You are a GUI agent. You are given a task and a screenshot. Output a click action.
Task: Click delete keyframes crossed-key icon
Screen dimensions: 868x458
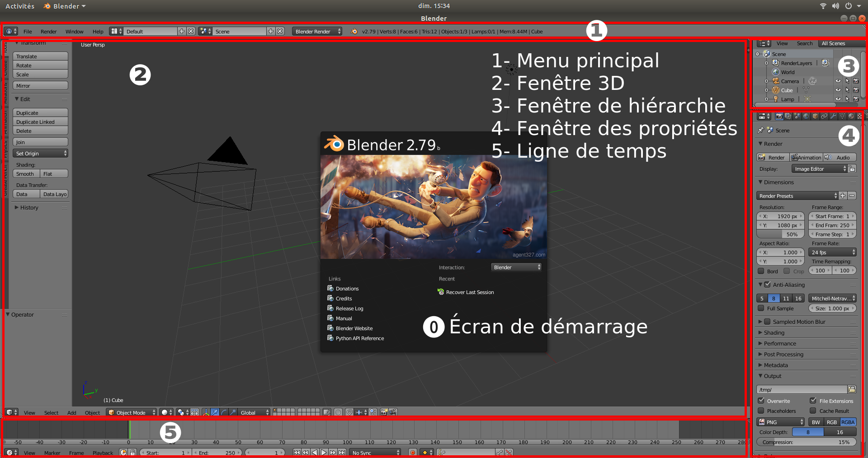click(509, 452)
